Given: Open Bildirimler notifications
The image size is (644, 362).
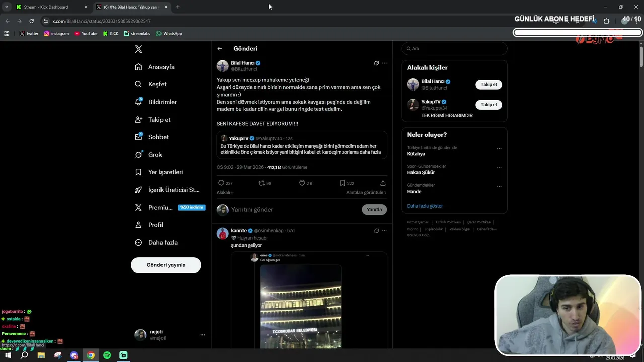Looking at the screenshot, I should (x=156, y=102).
